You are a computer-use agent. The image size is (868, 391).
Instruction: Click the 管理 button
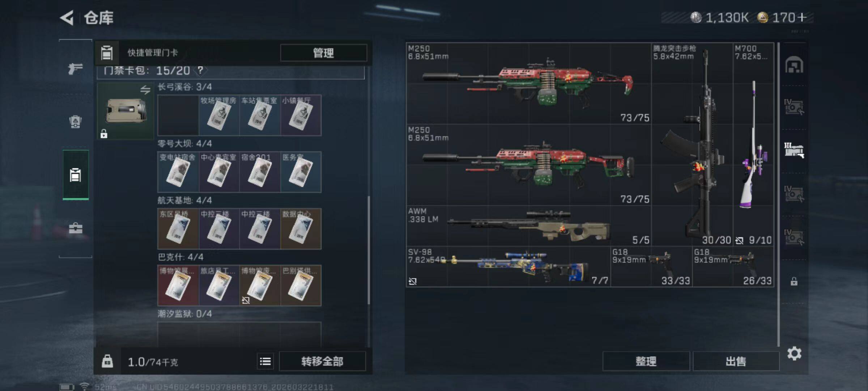coord(324,53)
